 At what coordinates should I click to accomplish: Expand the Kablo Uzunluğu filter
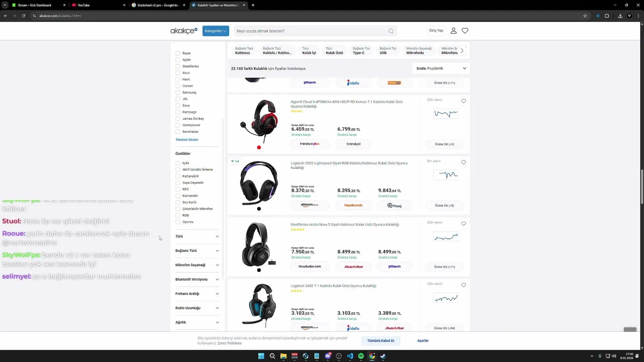pyautogui.click(x=197, y=308)
